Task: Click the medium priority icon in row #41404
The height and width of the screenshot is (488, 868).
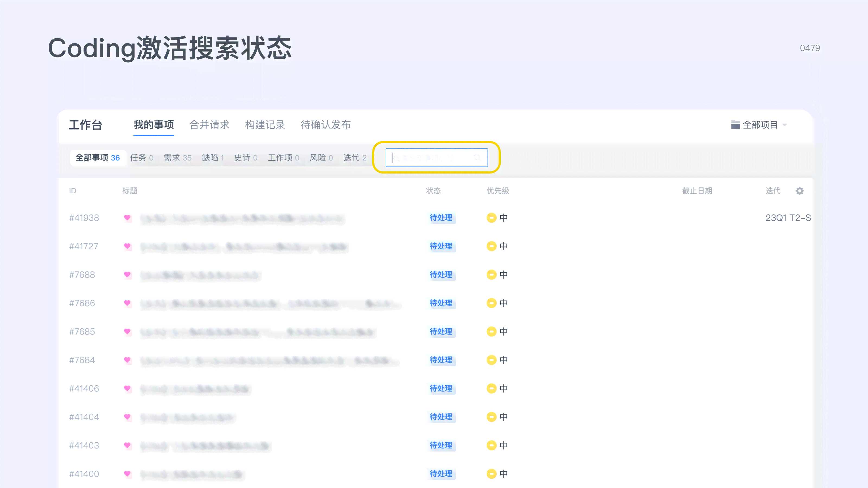Action: click(x=491, y=417)
